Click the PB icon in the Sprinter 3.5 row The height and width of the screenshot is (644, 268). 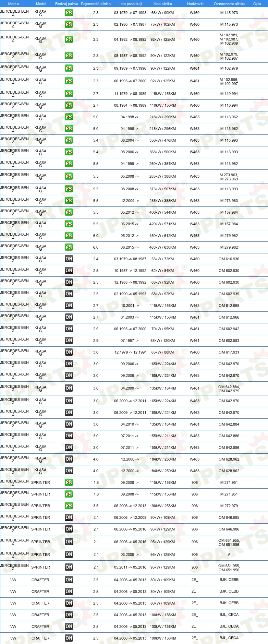coord(69,506)
